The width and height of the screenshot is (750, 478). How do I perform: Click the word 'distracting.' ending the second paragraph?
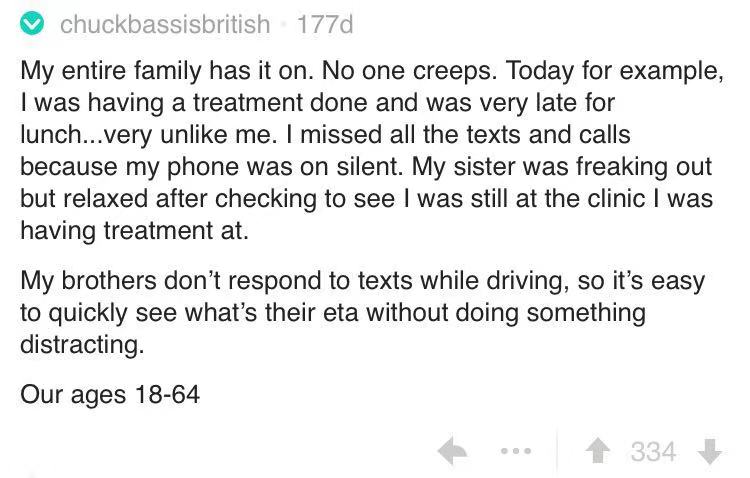pos(82,345)
